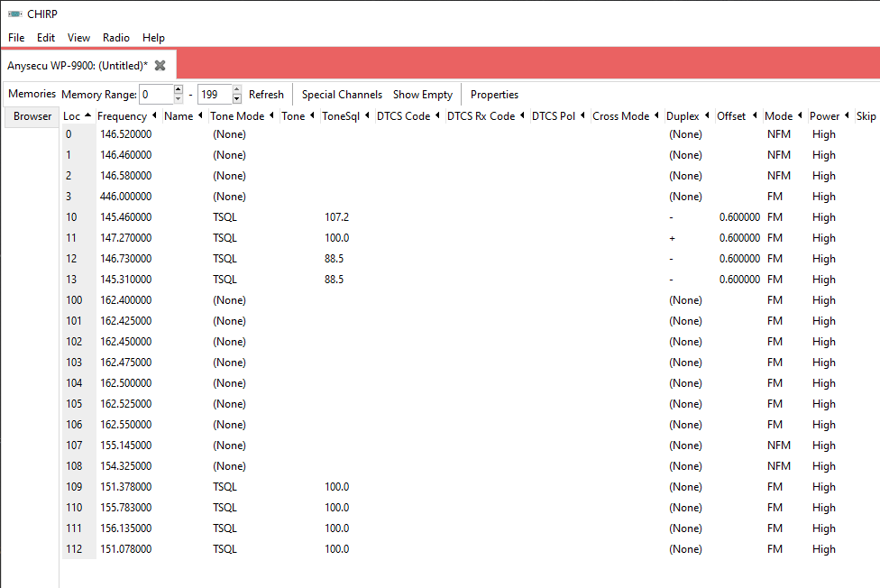Click the plus Duplex cell in row 11
This screenshot has width=880, height=588.
pyautogui.click(x=672, y=238)
